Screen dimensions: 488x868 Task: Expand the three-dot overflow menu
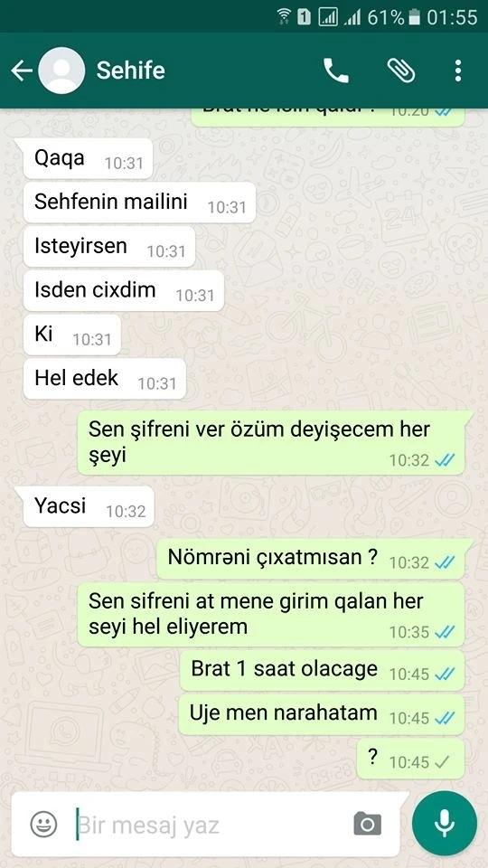point(457,71)
